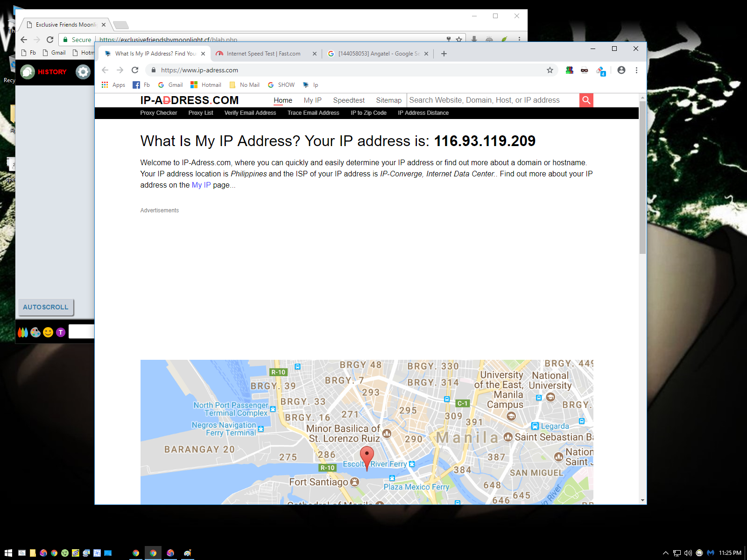Open Paint app from the taskbar
This screenshot has width=747, height=560.
click(x=188, y=553)
